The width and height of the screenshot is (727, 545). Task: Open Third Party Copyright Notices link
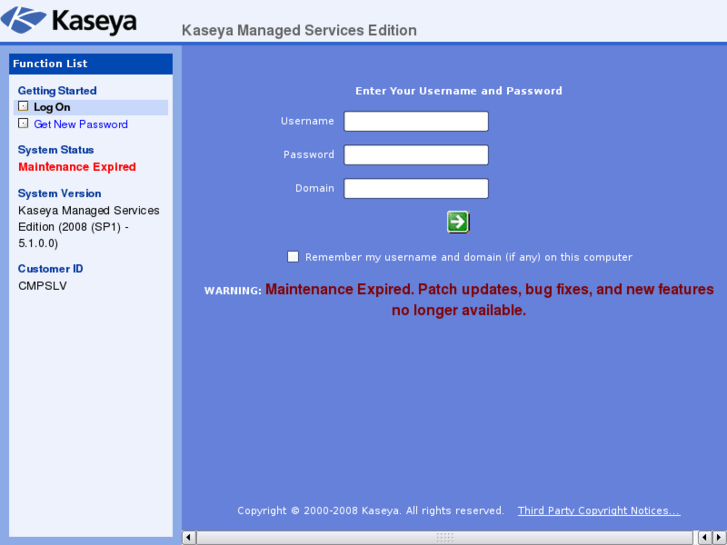tap(599, 511)
